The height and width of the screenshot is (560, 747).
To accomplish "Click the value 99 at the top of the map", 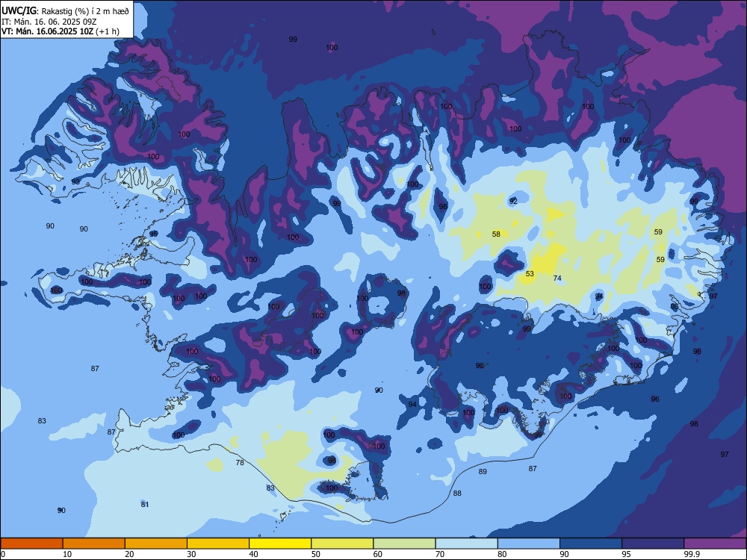I will (x=293, y=39).
